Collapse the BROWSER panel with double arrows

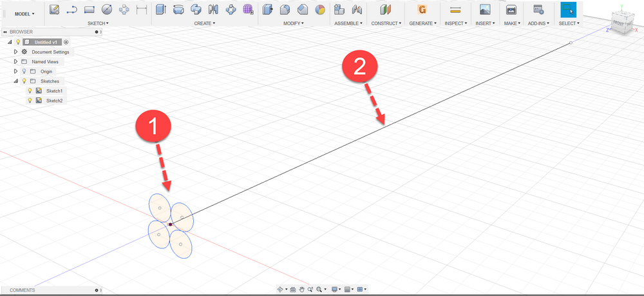coord(5,32)
